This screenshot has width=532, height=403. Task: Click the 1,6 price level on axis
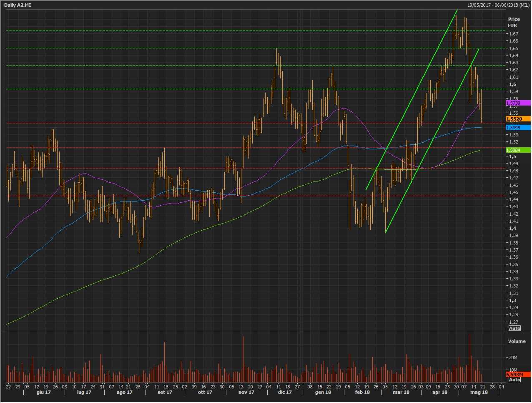click(512, 84)
